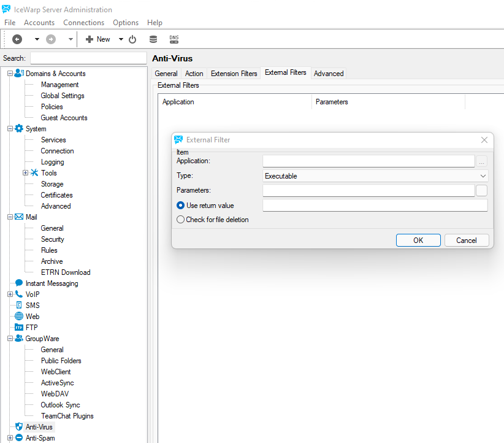This screenshot has height=443, width=504.
Task: Click the Forward navigation arrow icon
Action: pos(51,39)
